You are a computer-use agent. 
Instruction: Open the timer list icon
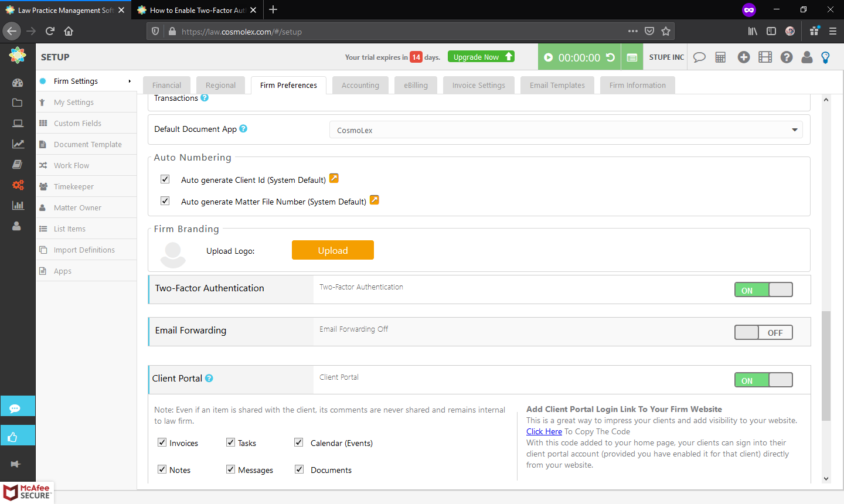point(632,57)
